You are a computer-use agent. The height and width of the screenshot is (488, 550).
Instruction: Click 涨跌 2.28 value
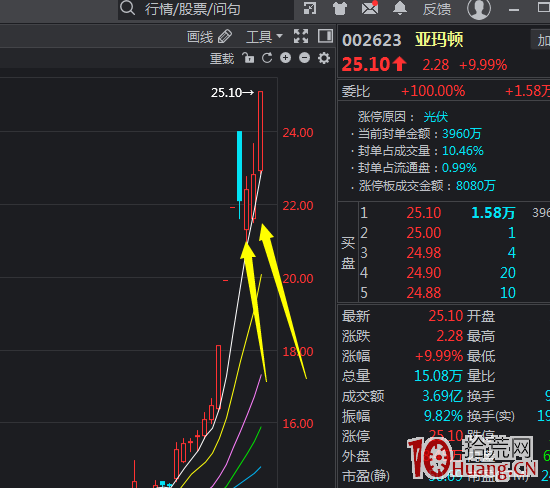tap(450, 336)
